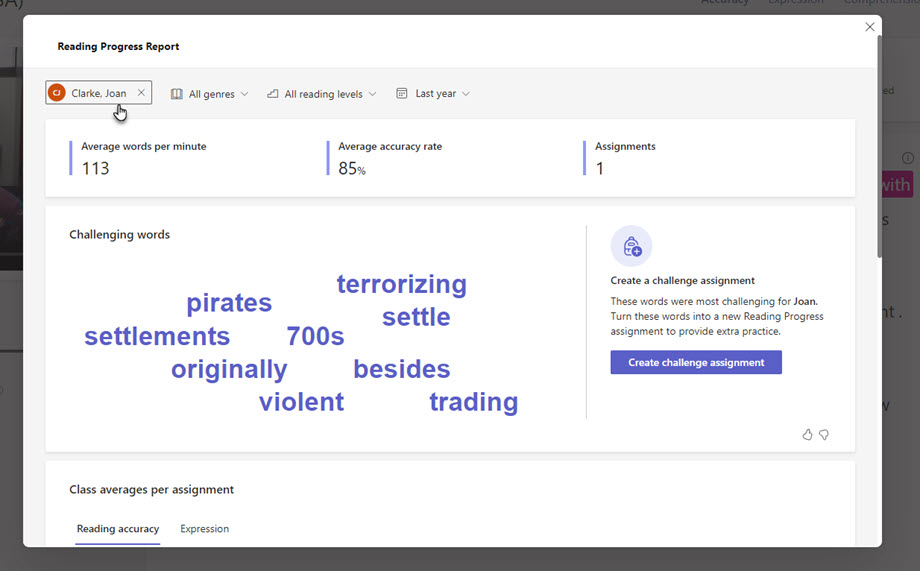Select the word "settle" in word cloud
This screenshot has height=571, width=920.
tap(416, 317)
